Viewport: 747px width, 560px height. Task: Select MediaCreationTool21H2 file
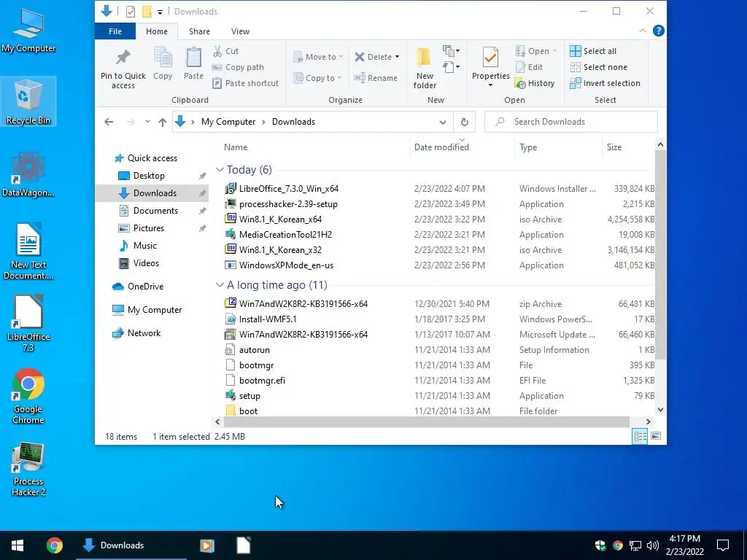click(x=285, y=234)
